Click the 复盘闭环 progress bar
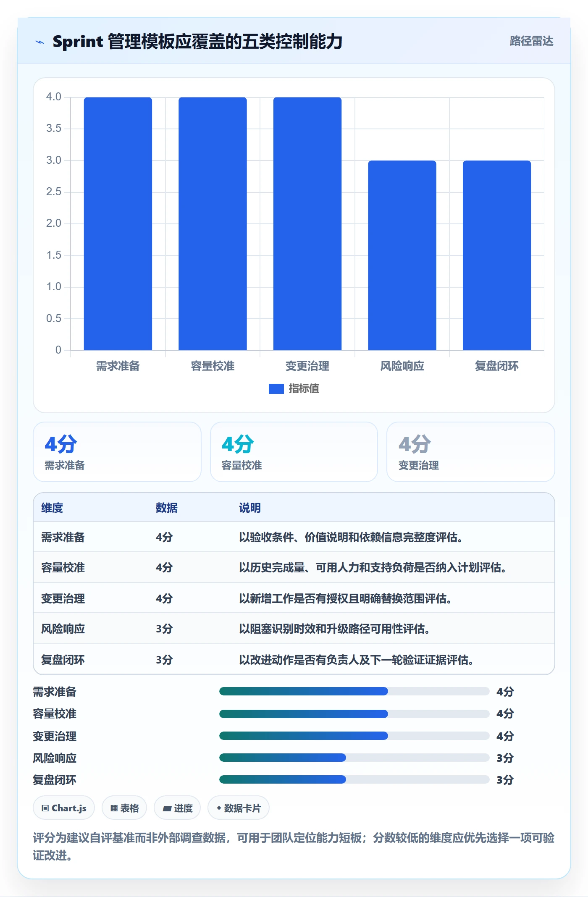The height and width of the screenshot is (897, 588). coord(354,779)
